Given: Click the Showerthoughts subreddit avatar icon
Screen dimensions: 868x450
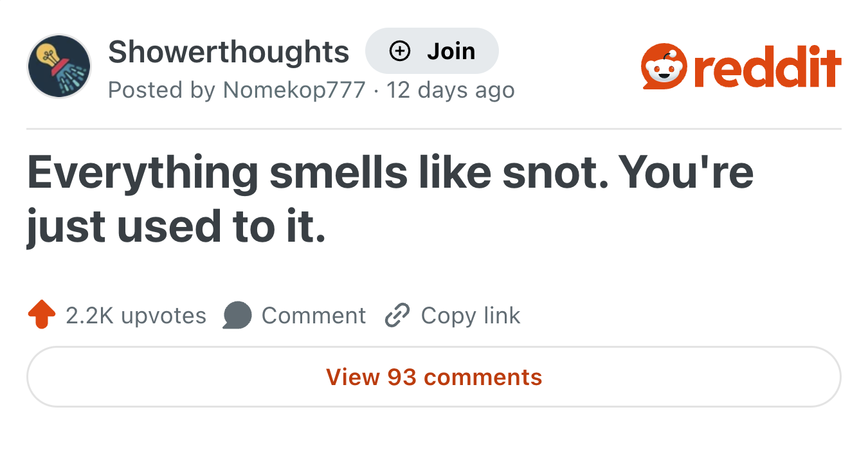Looking at the screenshot, I should 59,67.
